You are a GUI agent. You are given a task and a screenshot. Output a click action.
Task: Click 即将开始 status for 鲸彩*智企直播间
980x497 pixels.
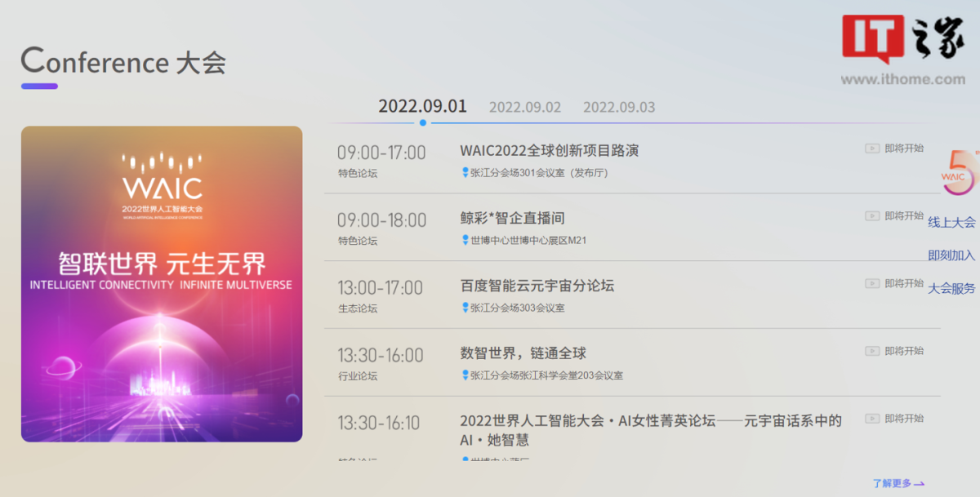pos(904,216)
